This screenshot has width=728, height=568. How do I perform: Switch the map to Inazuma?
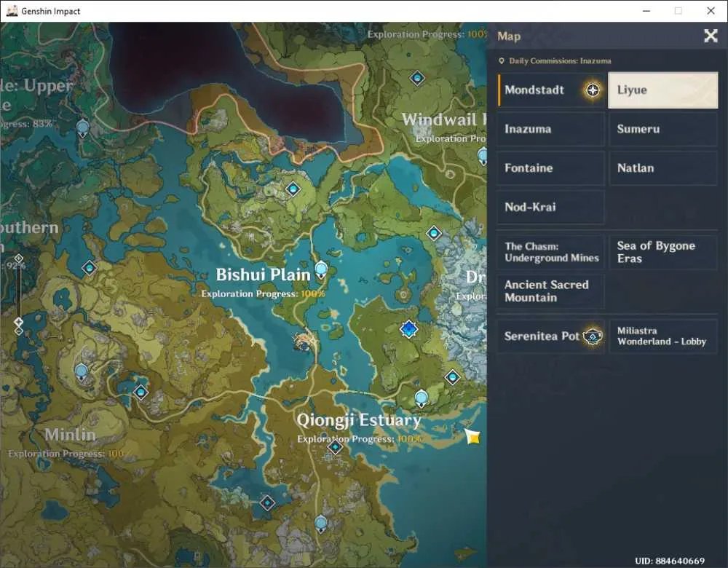pos(550,129)
